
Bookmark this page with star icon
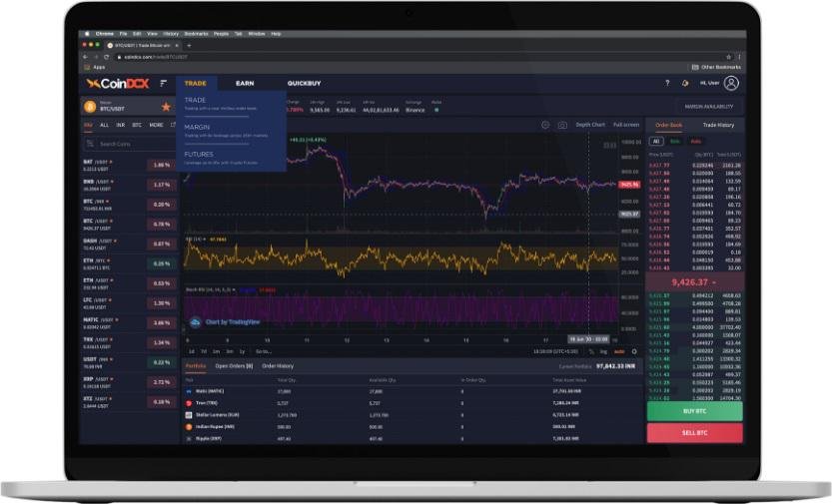pos(728,57)
